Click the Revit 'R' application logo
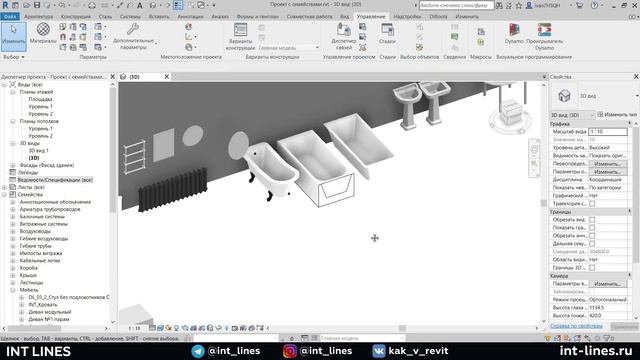 (5, 5)
